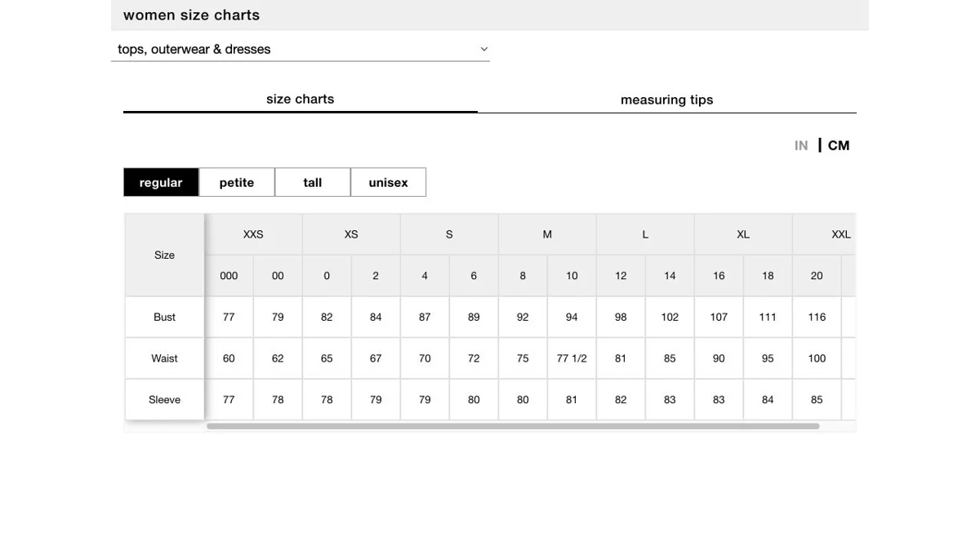Image resolution: width=980 pixels, height=551 pixels.
Task: Click the waist value 100
Action: [817, 358]
